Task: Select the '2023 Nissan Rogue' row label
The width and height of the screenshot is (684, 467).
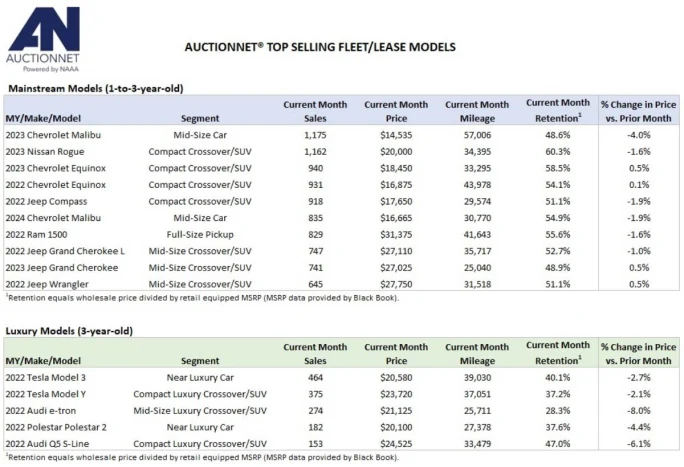Action: click(x=45, y=152)
